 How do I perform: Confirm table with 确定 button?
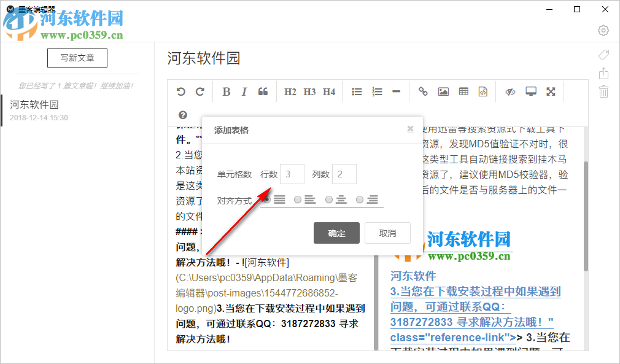pos(336,233)
